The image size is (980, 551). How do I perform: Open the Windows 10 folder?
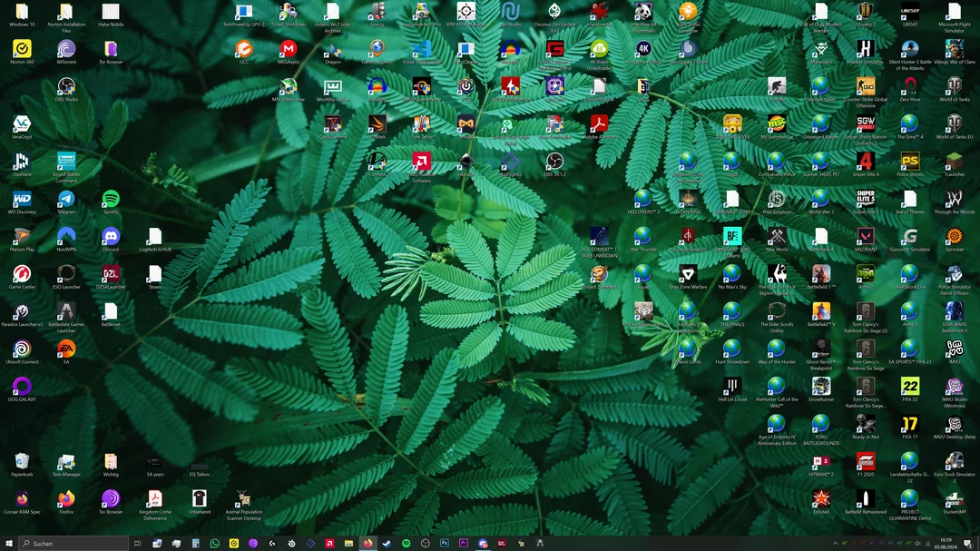pyautogui.click(x=22, y=12)
